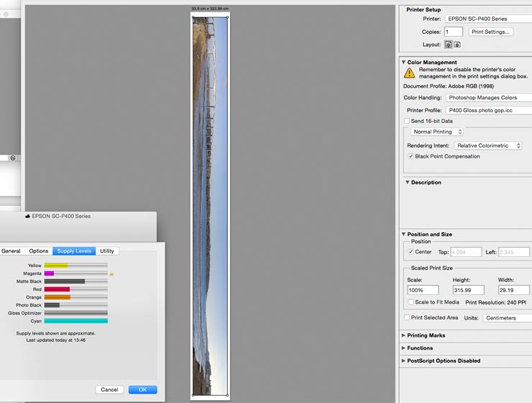
Task: Click top-right preview bounding box handle
Action: click(x=227, y=17)
